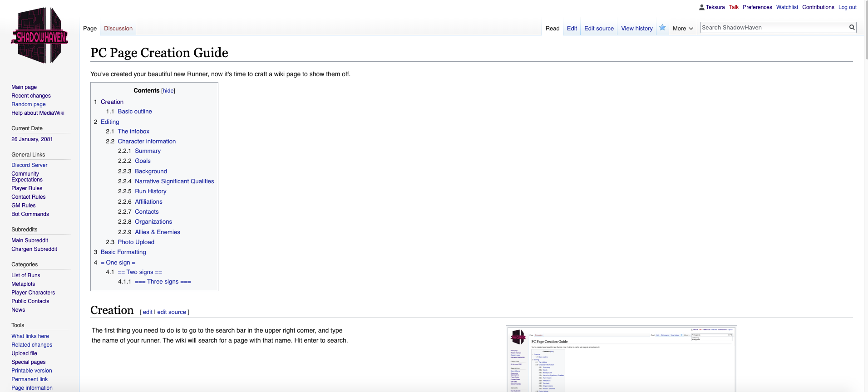Go to Photo Upload in contents
The width and height of the screenshot is (868, 392).
136,242
